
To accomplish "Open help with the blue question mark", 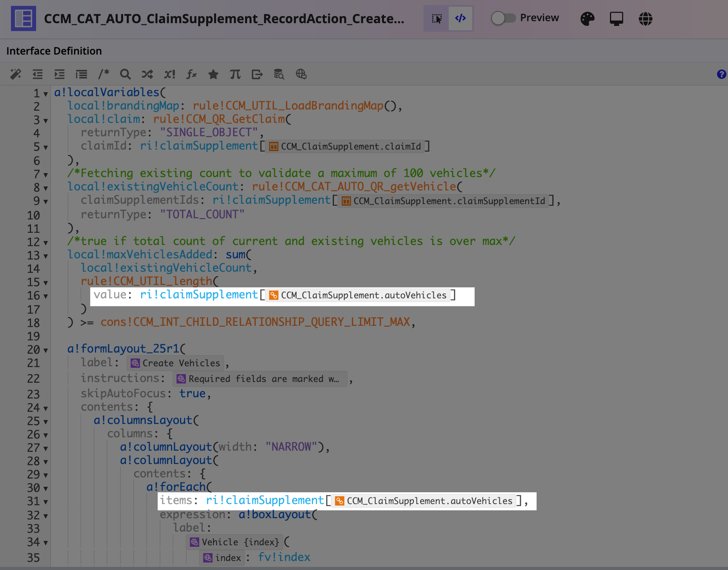I will click(721, 74).
